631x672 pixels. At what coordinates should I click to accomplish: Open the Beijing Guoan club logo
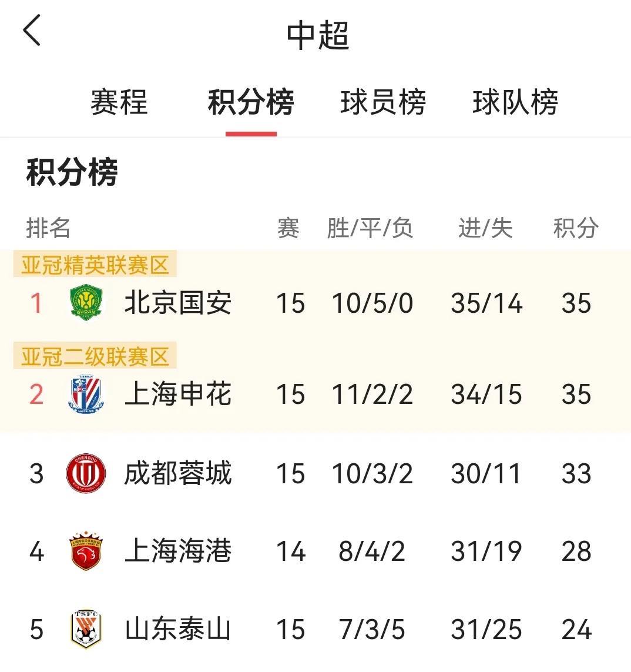tap(86, 303)
